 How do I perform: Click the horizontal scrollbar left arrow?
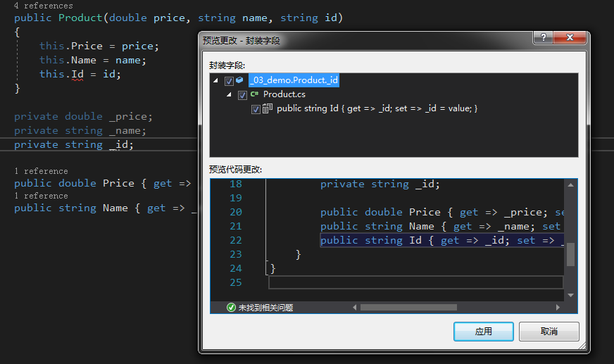pos(355,307)
